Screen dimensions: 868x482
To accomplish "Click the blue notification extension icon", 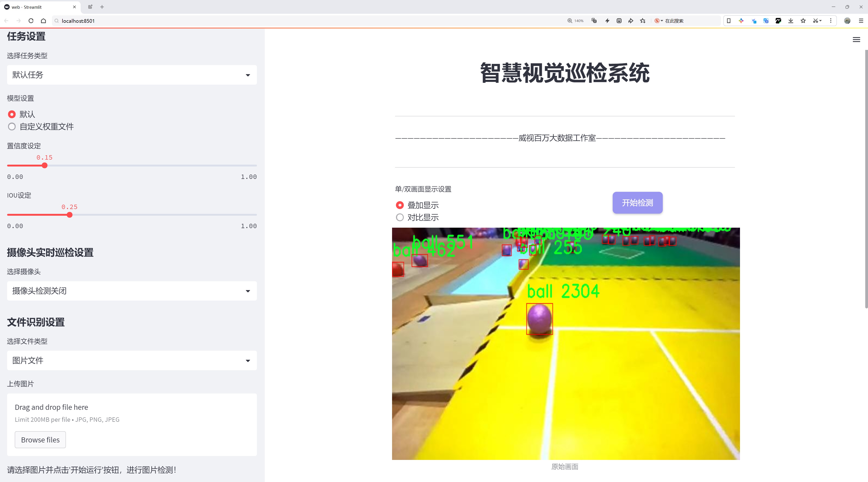I will (x=754, y=20).
